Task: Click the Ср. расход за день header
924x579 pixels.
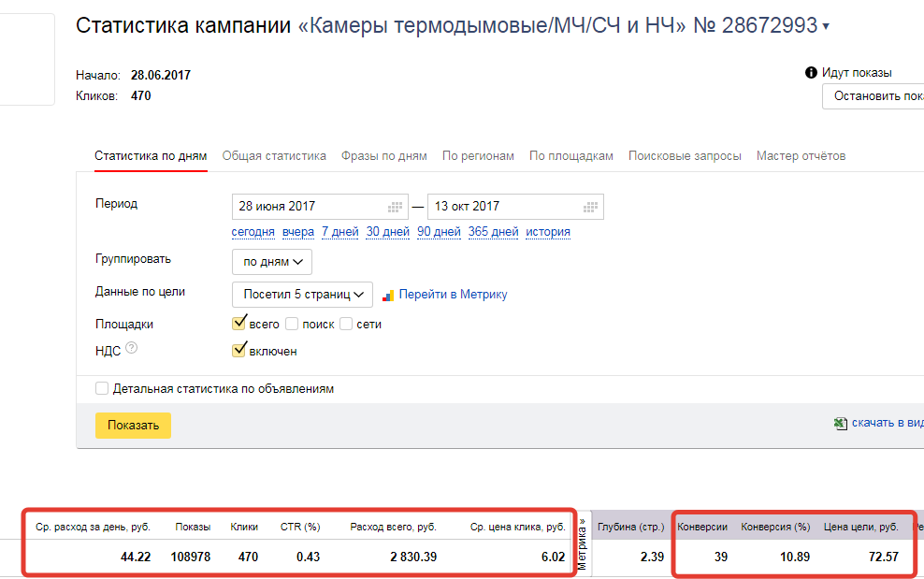Action: tap(94, 528)
